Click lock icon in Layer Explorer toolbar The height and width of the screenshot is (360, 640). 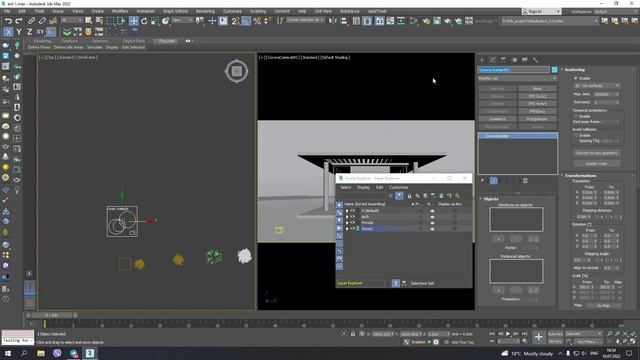click(x=409, y=196)
